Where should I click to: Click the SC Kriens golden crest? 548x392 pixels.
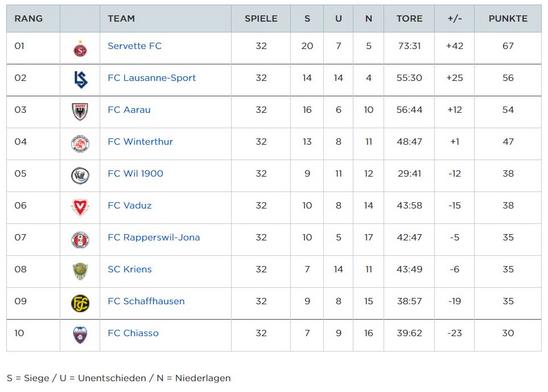(80, 271)
